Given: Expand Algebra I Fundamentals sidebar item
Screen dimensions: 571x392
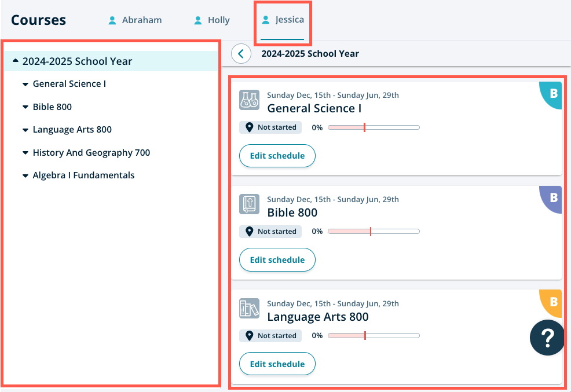Looking at the screenshot, I should 25,175.
